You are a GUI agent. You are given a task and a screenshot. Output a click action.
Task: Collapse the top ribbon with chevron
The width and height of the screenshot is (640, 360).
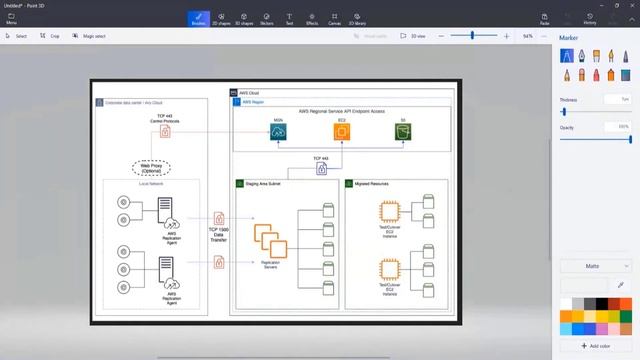(x=632, y=19)
